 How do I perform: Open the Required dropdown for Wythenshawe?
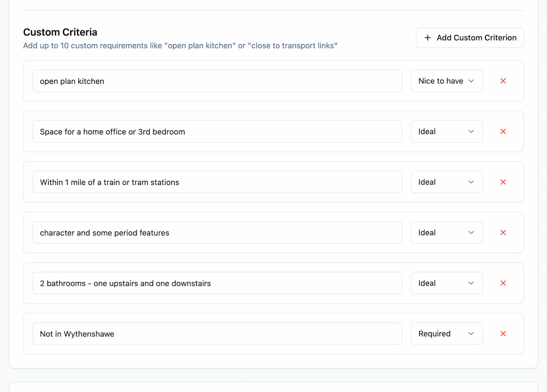446,334
